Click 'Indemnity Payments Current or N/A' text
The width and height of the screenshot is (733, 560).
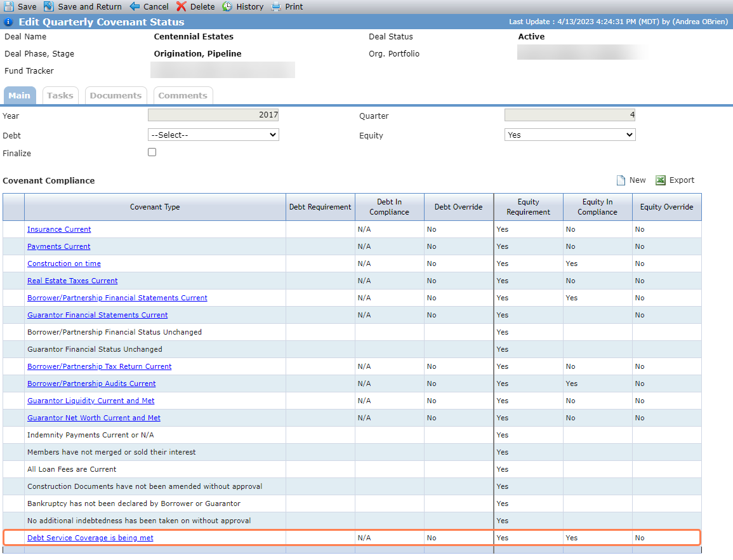coord(91,435)
